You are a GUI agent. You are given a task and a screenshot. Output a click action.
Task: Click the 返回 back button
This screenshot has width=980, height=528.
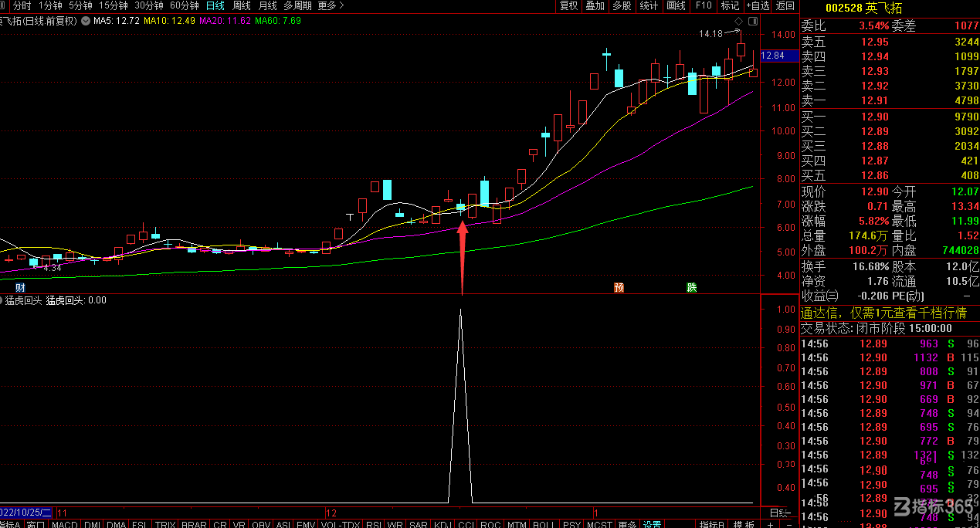point(785,5)
